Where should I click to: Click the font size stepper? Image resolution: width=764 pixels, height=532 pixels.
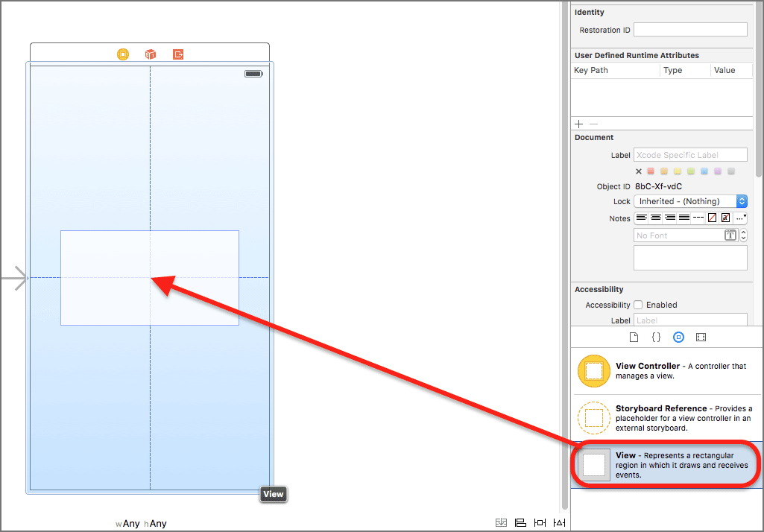click(743, 235)
